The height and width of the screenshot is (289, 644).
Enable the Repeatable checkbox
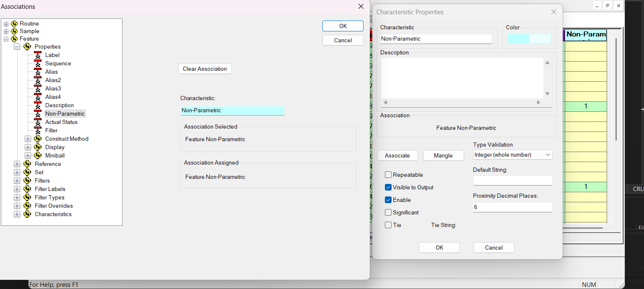point(388,175)
